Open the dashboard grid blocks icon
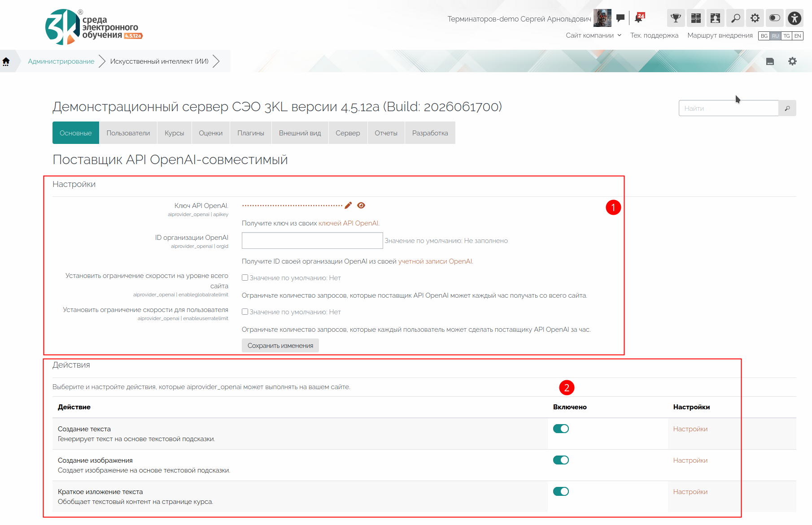Viewport: 812px width, 525px height. click(696, 18)
